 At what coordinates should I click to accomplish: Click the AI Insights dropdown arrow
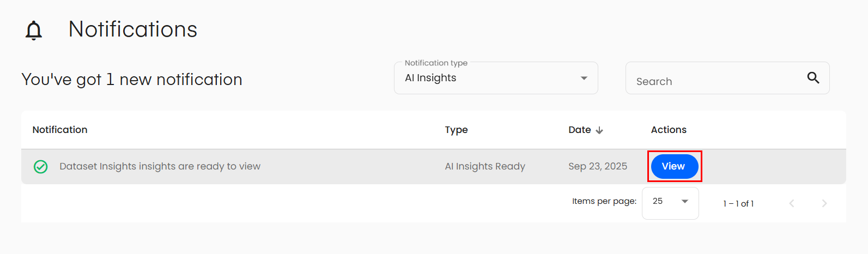click(x=584, y=78)
